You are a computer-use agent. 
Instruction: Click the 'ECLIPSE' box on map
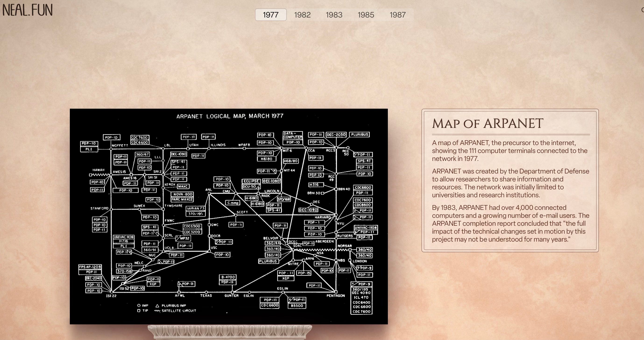click(x=251, y=181)
